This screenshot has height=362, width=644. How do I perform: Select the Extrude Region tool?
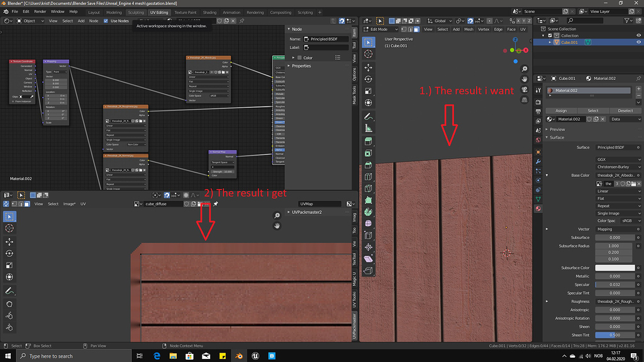pos(369,141)
